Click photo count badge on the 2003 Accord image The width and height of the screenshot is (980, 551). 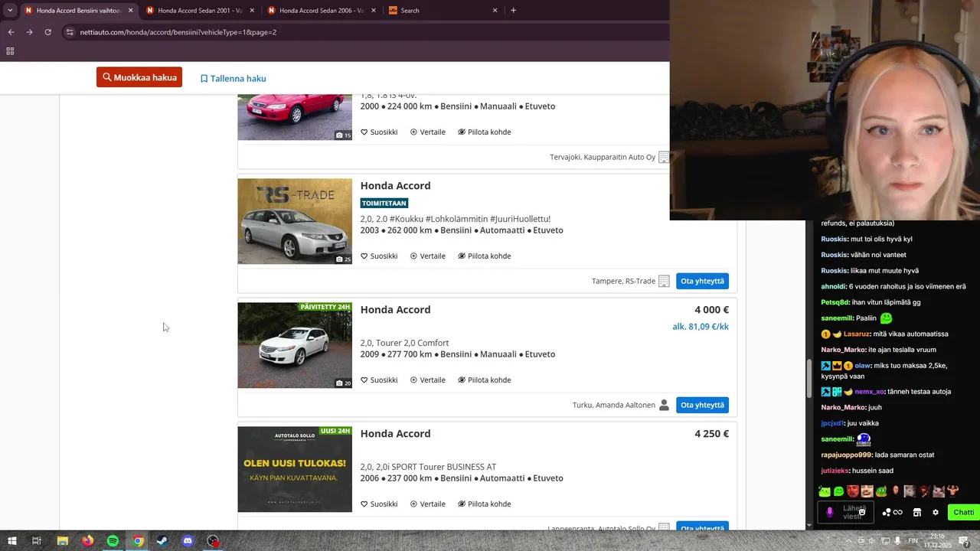343,259
